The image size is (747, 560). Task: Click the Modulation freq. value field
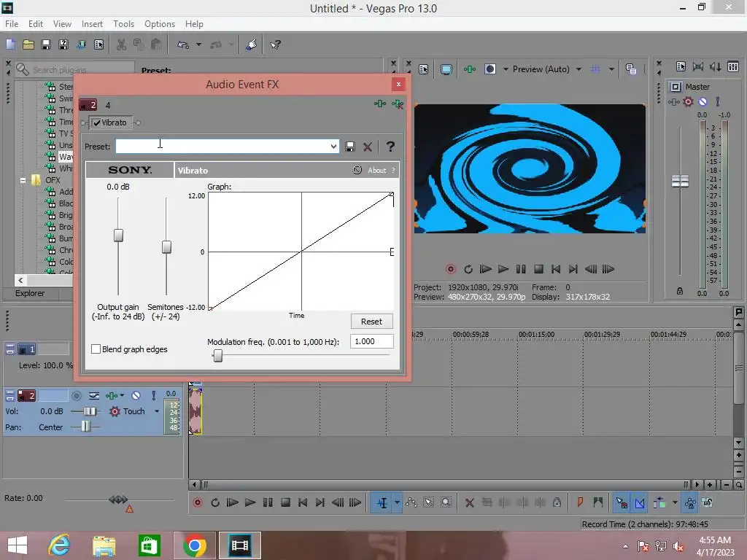pos(371,341)
